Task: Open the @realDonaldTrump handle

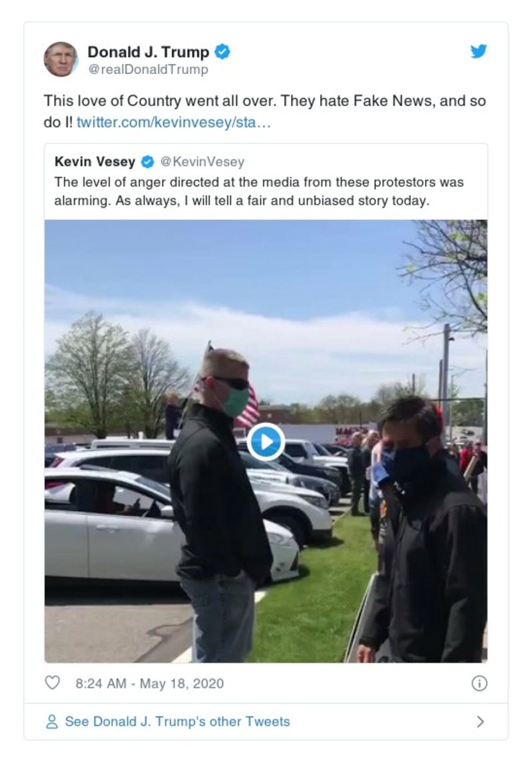Action: pyautogui.click(x=148, y=69)
